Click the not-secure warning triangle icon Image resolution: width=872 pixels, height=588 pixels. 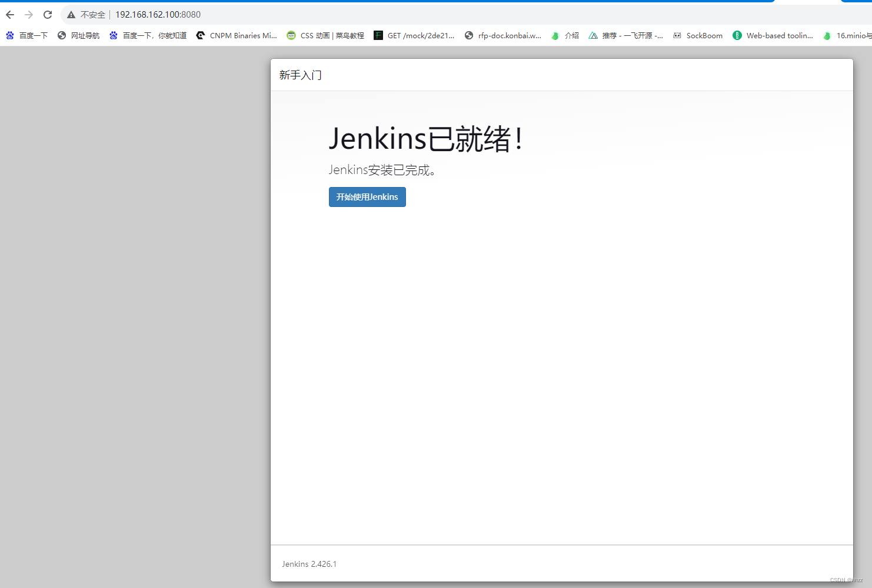[71, 15]
